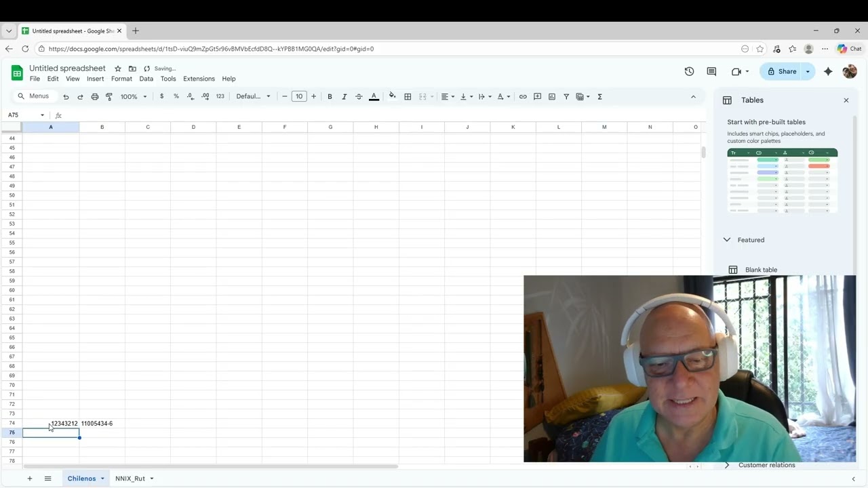Viewport: 868px width, 488px height.
Task: Format as percent
Action: [176, 97]
